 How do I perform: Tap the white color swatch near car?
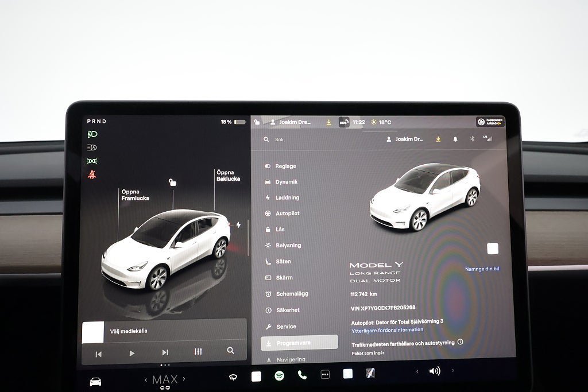pos(492,249)
